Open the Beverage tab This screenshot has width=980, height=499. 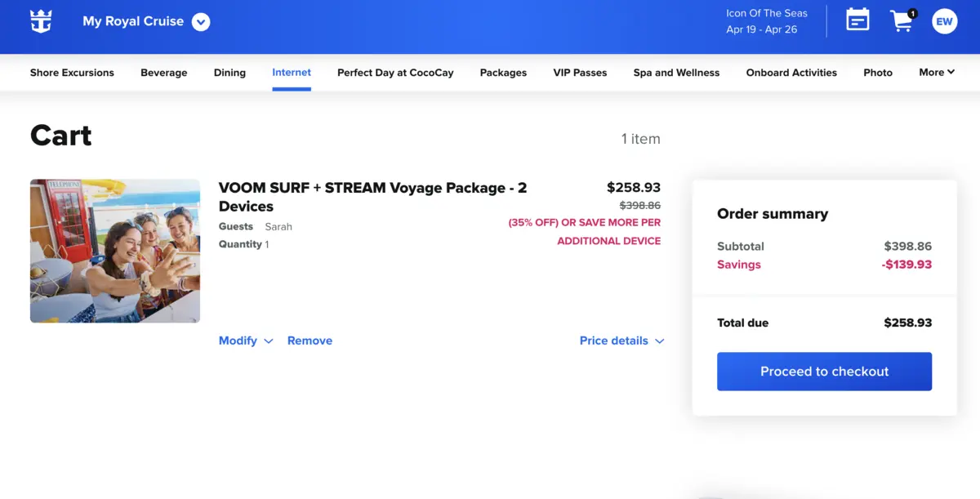(x=164, y=73)
